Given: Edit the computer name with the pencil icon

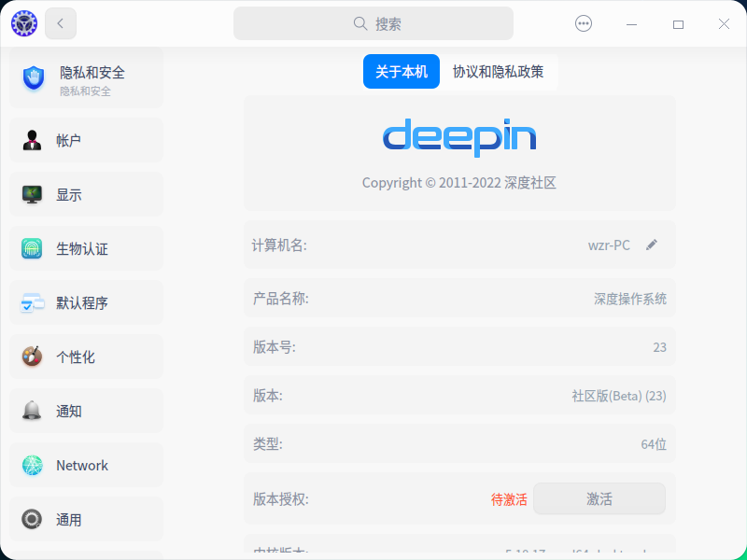Looking at the screenshot, I should (651, 245).
